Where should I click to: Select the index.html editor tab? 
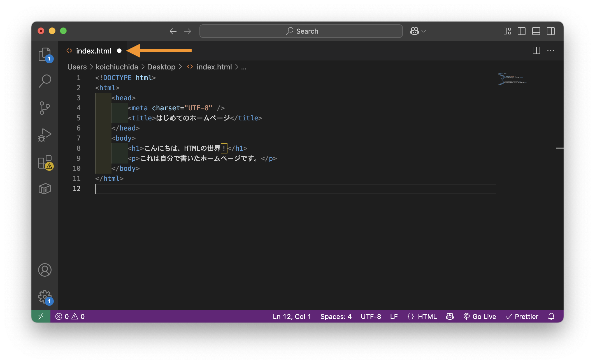(x=93, y=51)
